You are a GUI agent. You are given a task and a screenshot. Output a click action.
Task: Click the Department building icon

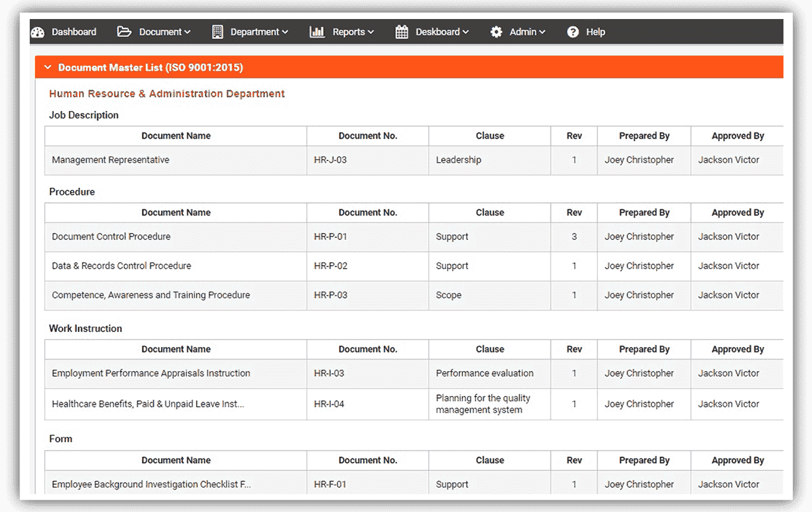(x=218, y=32)
